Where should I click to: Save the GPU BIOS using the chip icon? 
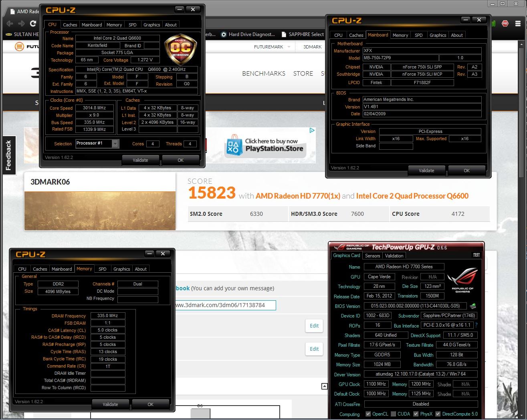[x=473, y=306]
